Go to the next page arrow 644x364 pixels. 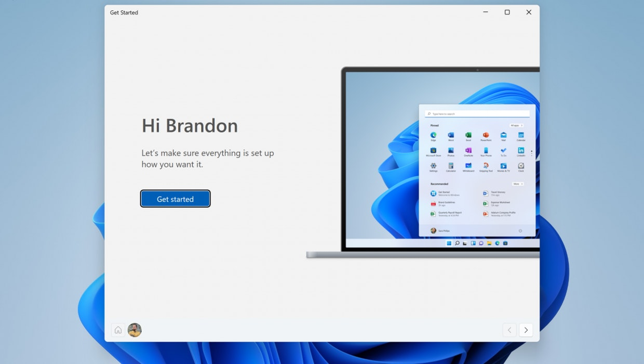point(526,330)
